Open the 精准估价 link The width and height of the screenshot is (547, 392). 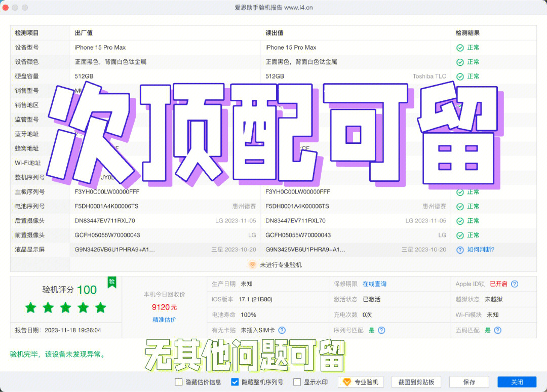point(164,320)
